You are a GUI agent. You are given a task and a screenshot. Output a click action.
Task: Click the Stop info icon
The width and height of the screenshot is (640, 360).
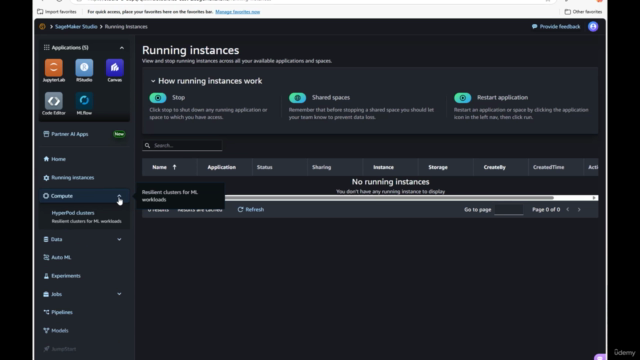click(x=158, y=98)
